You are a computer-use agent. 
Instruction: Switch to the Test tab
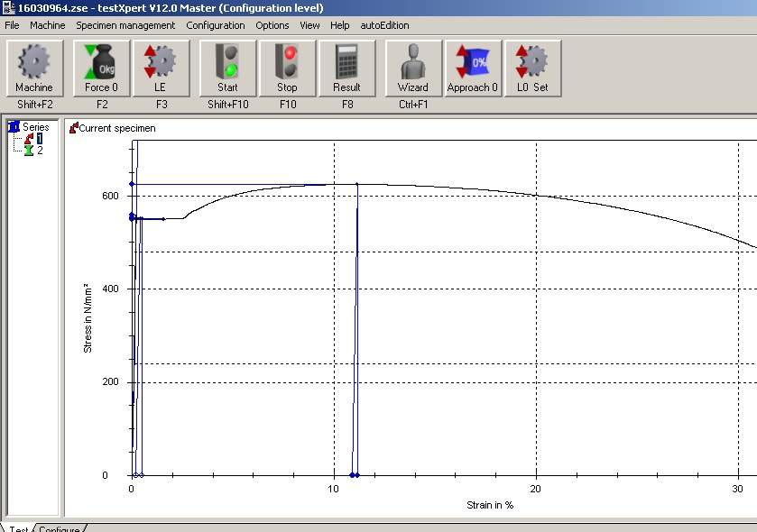(x=18, y=528)
